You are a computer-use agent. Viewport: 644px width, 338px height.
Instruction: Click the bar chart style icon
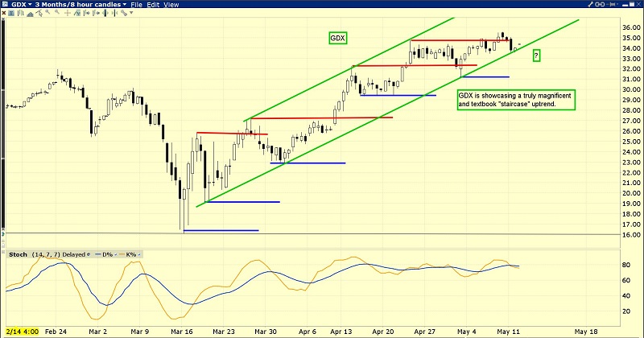[21, 13]
